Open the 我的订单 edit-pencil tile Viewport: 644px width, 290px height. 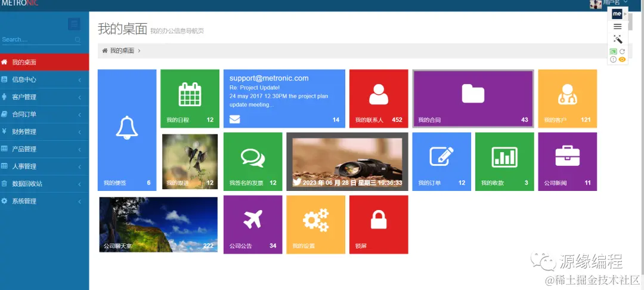[x=441, y=162]
